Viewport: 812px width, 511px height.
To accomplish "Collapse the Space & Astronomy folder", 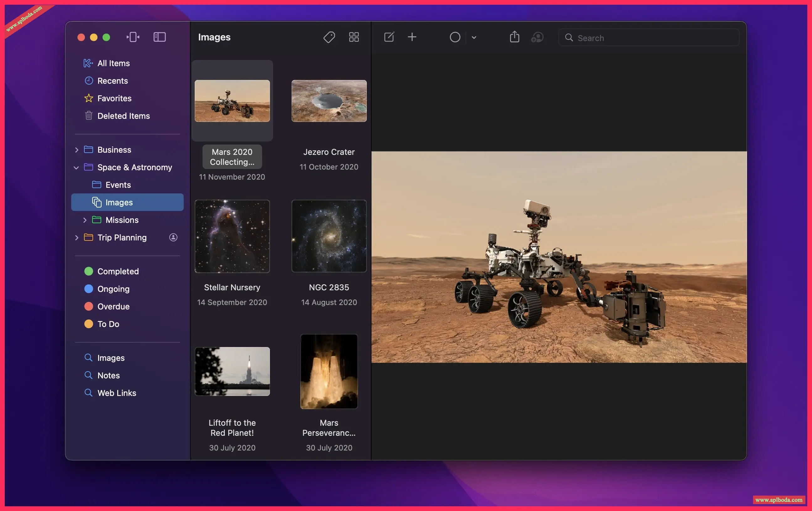I will coord(76,168).
